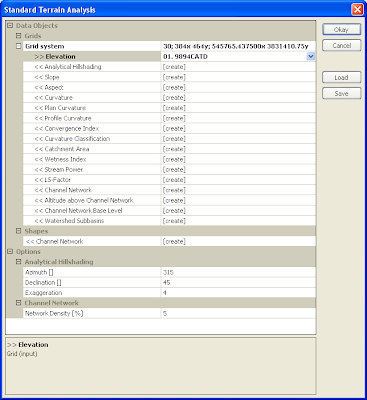Select the grid << Channel Network row
The width and height of the screenshot is (367, 400).
(x=169, y=190)
